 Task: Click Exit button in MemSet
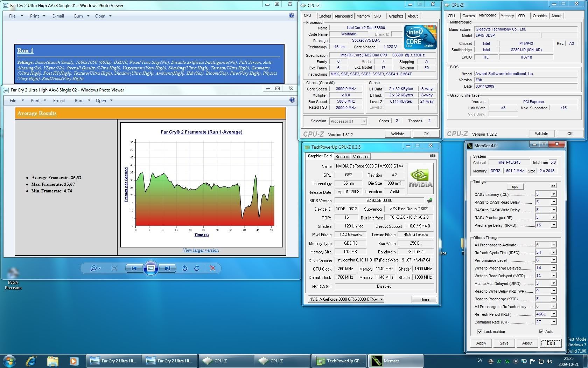pos(551,343)
